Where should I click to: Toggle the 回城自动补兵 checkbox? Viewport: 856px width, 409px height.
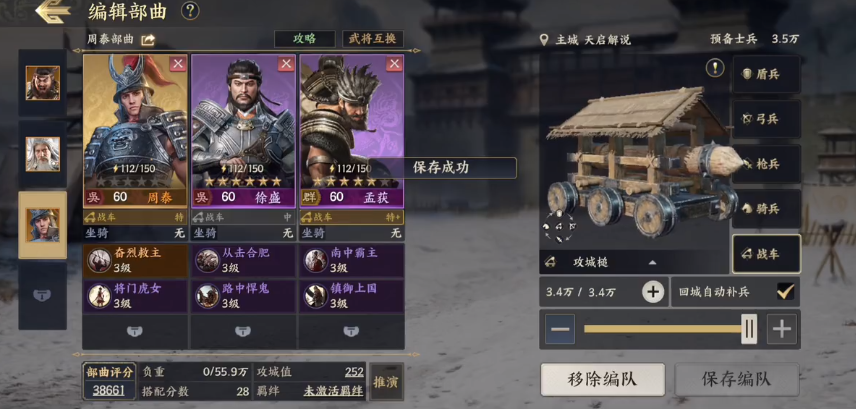785,292
